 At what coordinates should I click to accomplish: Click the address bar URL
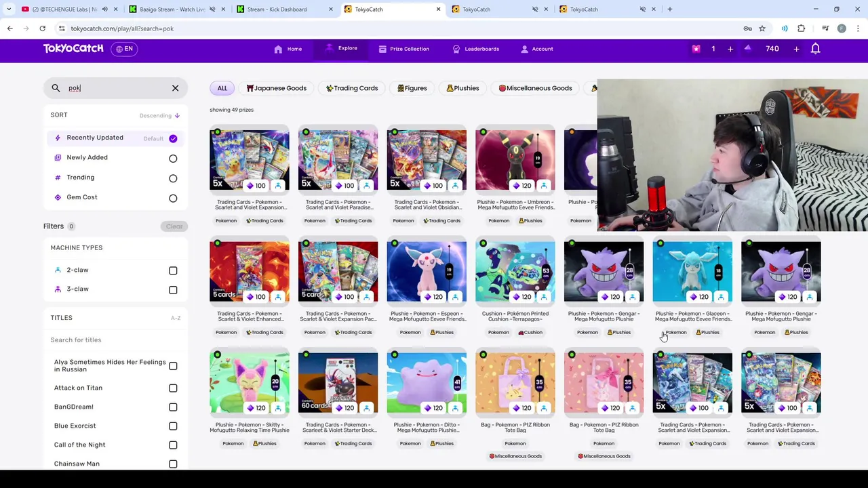[x=122, y=28]
